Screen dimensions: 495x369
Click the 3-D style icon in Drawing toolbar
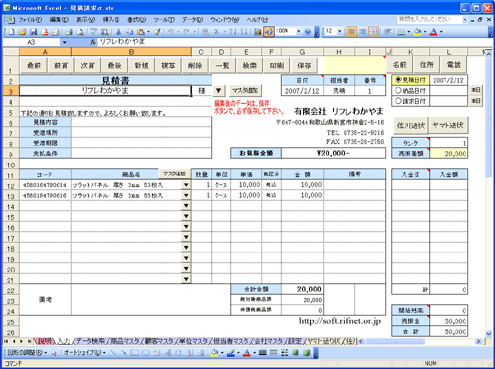[306, 352]
